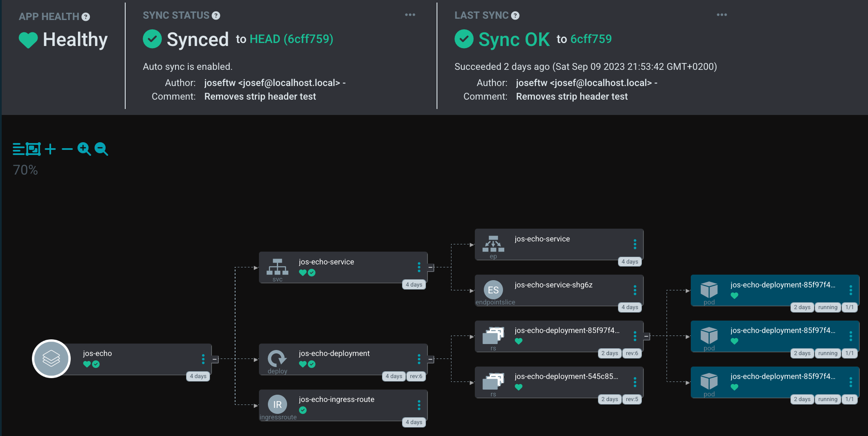The image size is (868, 436).
Task: Click the 4 days tag on jos-echo
Action: point(198,376)
